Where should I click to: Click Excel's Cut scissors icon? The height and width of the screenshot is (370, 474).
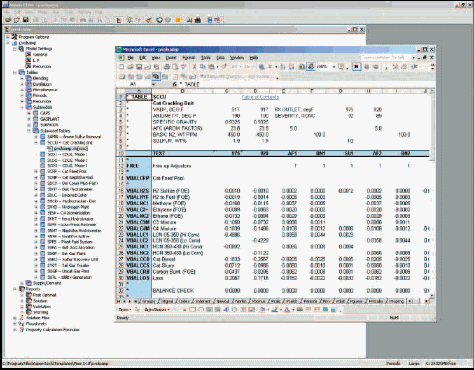(194, 67)
